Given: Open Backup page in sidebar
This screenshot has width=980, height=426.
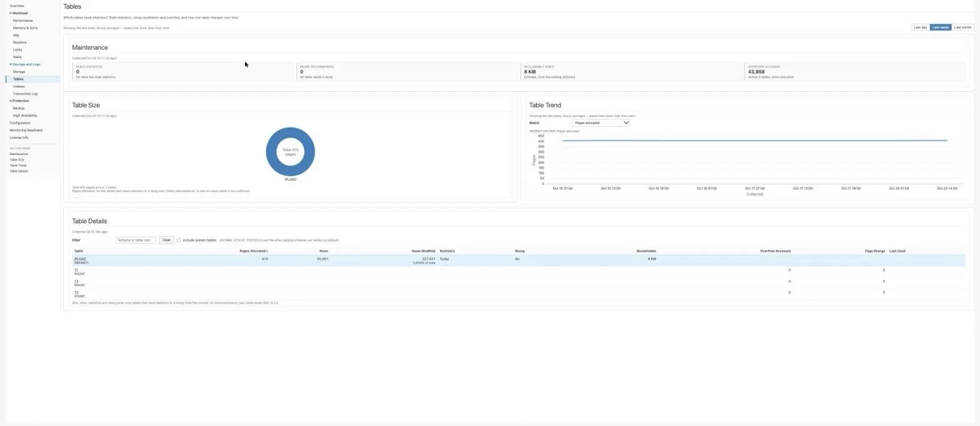Looking at the screenshot, I should point(19,108).
